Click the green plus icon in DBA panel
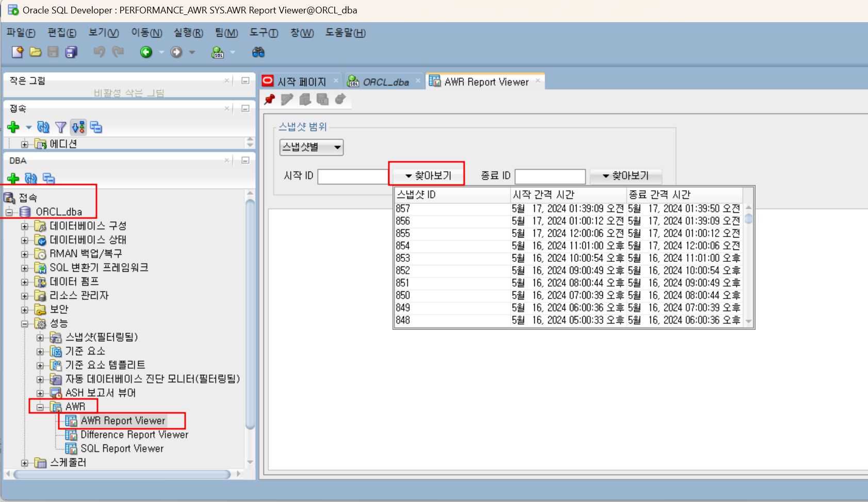 click(13, 178)
